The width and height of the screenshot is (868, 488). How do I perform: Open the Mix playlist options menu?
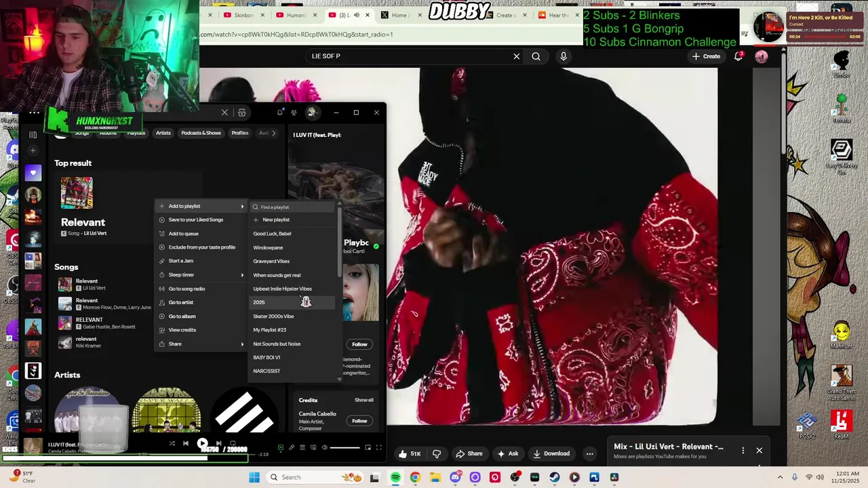tap(743, 450)
